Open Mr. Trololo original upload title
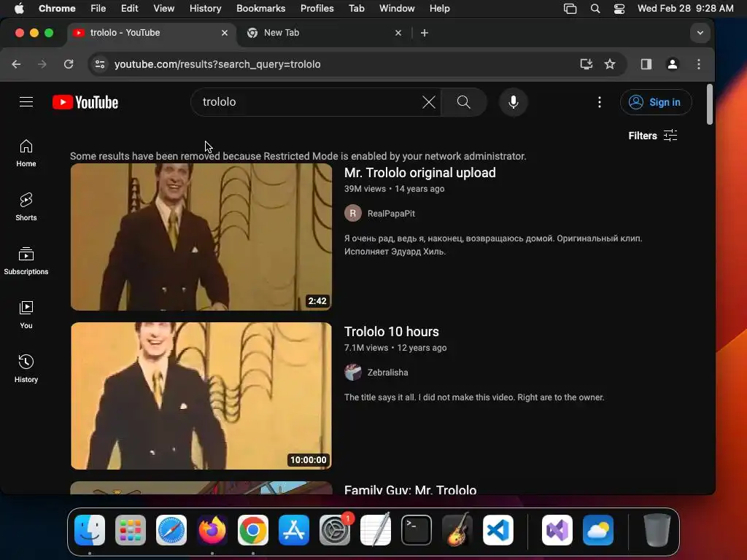The width and height of the screenshot is (747, 560). tap(419, 173)
